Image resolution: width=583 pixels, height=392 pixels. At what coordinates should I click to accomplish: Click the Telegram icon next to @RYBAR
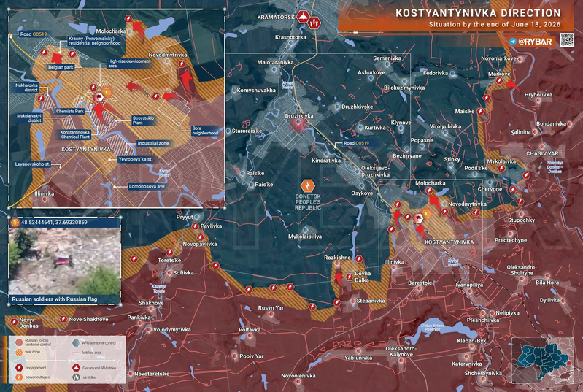tap(513, 42)
